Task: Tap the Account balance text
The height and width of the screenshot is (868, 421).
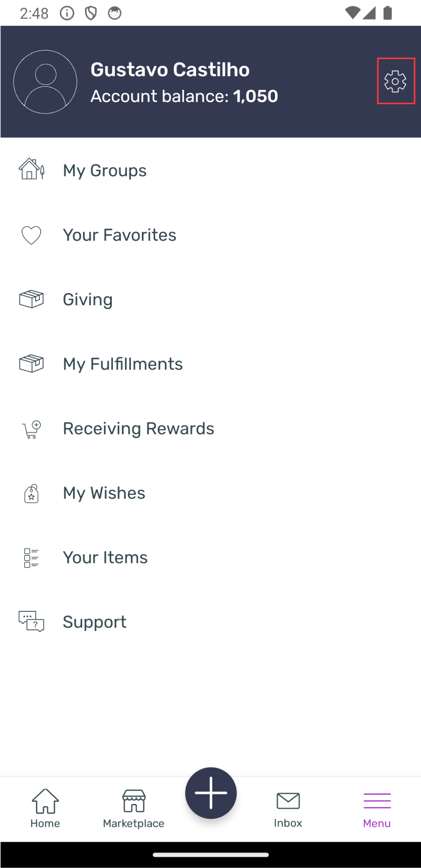Action: (184, 96)
